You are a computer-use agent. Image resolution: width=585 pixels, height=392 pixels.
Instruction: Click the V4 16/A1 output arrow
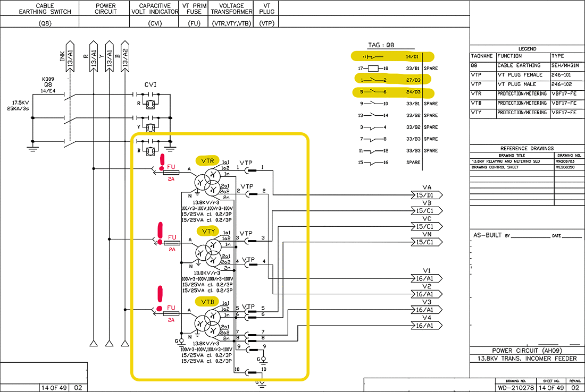(x=427, y=325)
